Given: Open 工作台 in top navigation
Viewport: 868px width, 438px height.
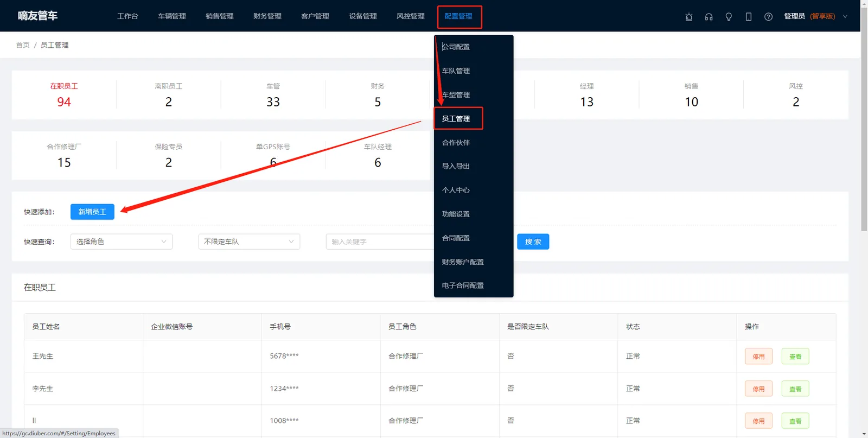Looking at the screenshot, I should 127,16.
